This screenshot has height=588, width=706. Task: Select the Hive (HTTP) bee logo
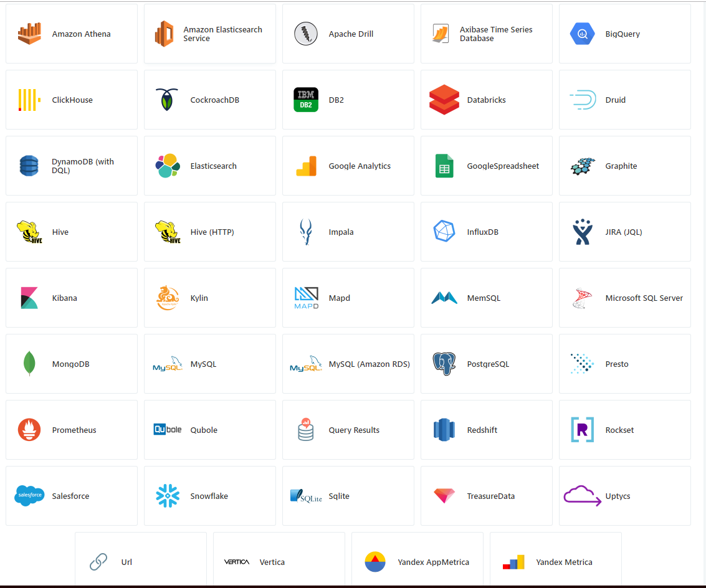pos(168,232)
